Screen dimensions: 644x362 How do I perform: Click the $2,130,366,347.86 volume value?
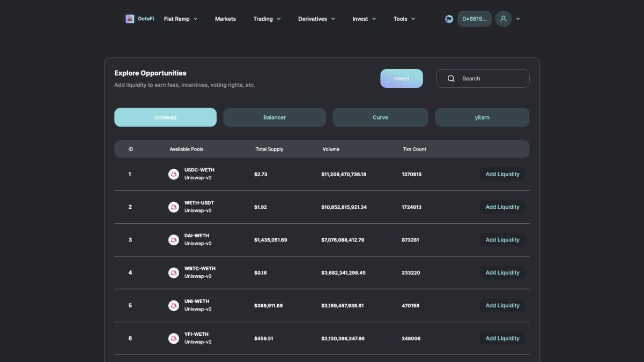343,338
